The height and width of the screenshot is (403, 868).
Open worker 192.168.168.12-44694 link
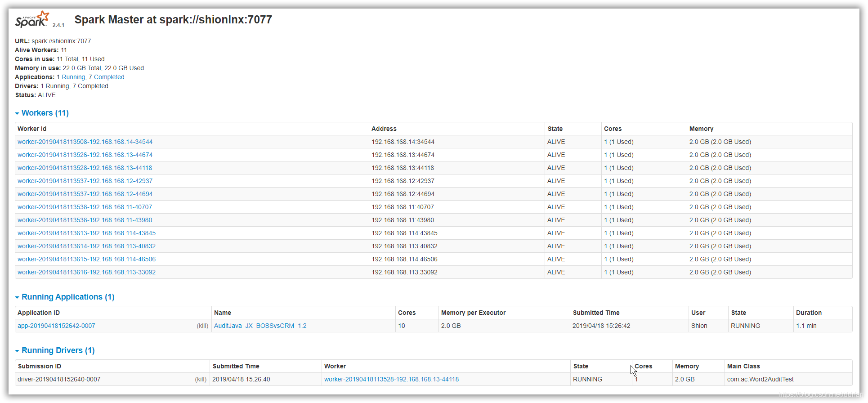pyautogui.click(x=85, y=194)
